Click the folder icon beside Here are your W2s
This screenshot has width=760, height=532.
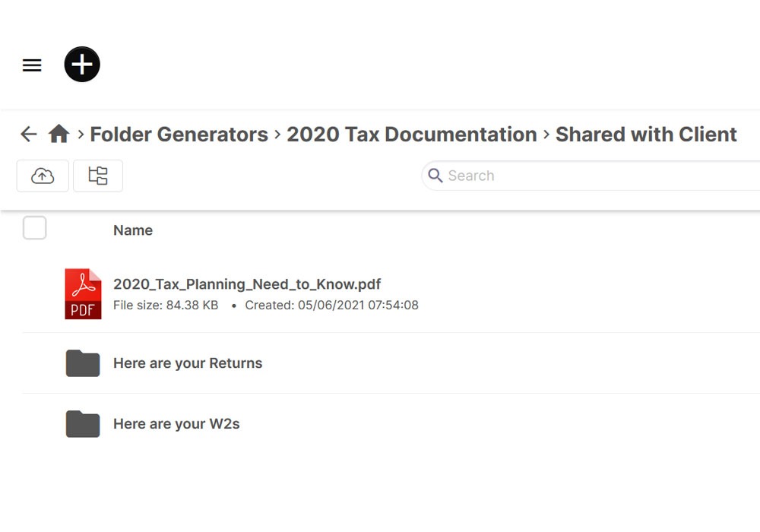tap(83, 424)
